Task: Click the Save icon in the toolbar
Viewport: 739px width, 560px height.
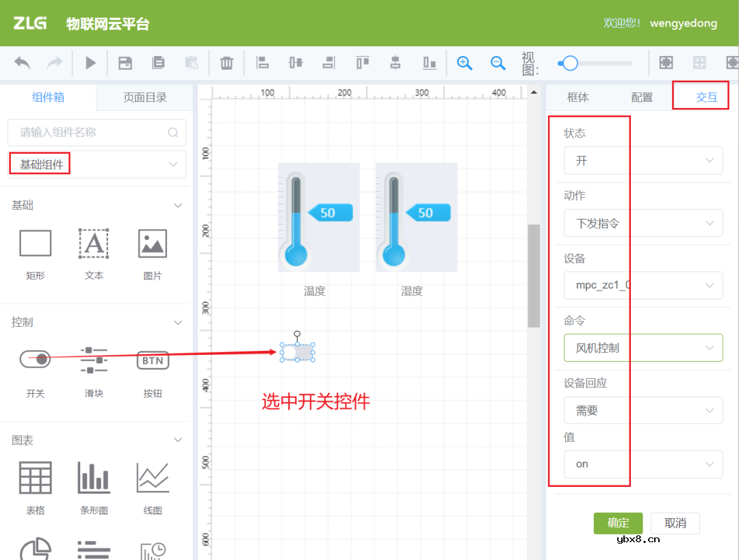Action: 125,62
